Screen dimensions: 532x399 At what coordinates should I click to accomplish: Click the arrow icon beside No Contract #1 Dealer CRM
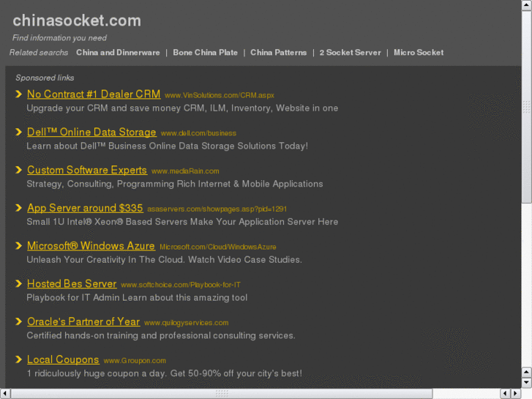(19, 94)
